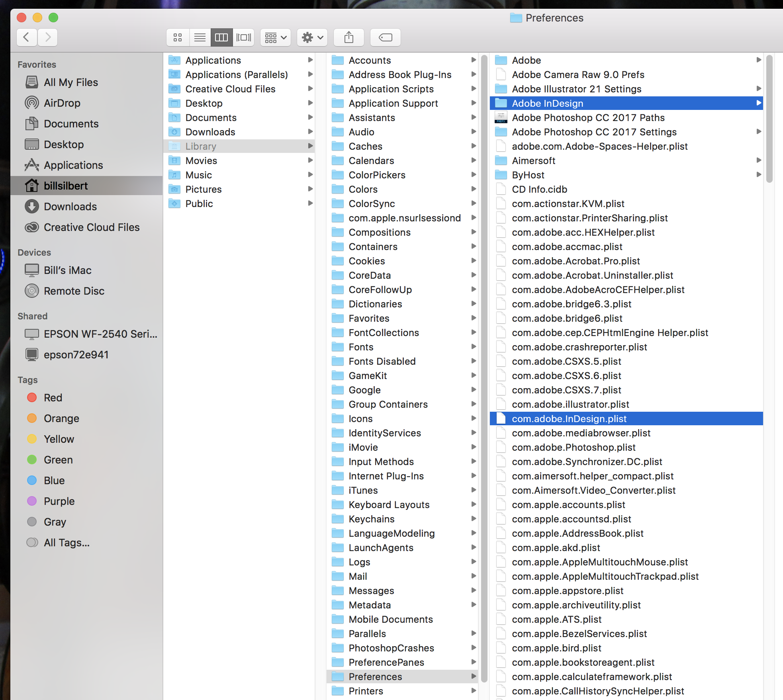Select Applications (Parallels) folder
Viewport: 783px width, 700px height.
(x=239, y=74)
